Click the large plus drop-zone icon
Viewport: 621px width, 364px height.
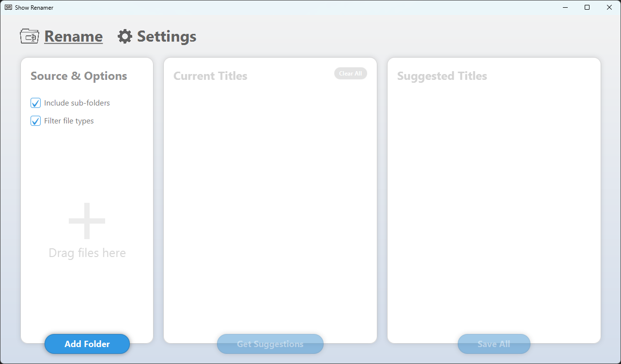pyautogui.click(x=87, y=221)
